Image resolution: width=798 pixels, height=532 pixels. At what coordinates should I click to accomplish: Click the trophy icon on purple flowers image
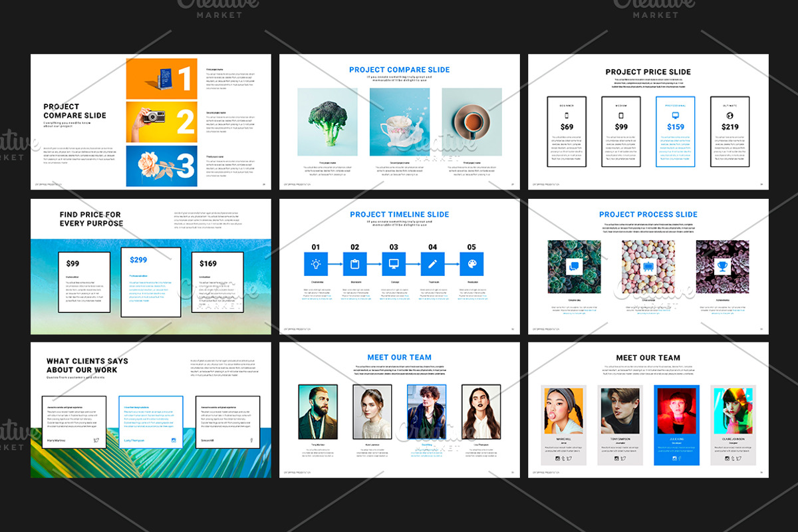[x=722, y=267]
